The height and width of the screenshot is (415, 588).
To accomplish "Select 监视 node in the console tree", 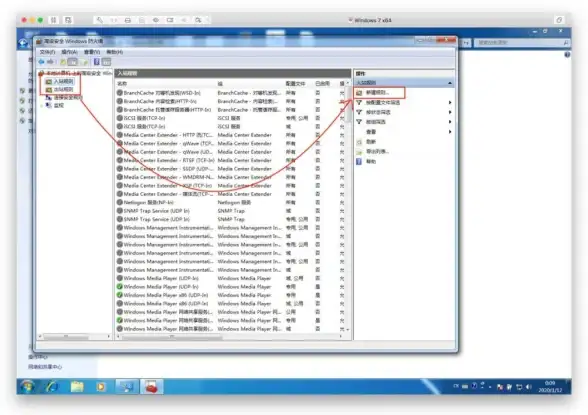I will point(58,106).
